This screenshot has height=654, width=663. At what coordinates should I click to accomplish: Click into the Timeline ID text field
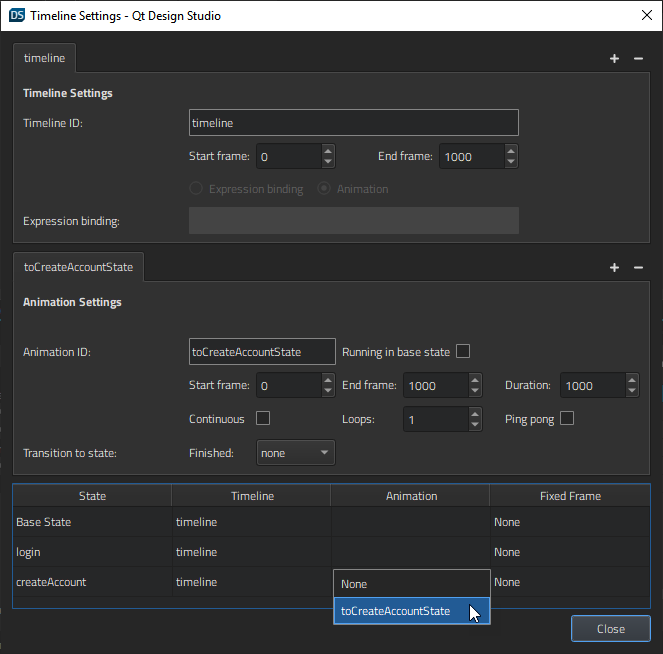(x=353, y=123)
